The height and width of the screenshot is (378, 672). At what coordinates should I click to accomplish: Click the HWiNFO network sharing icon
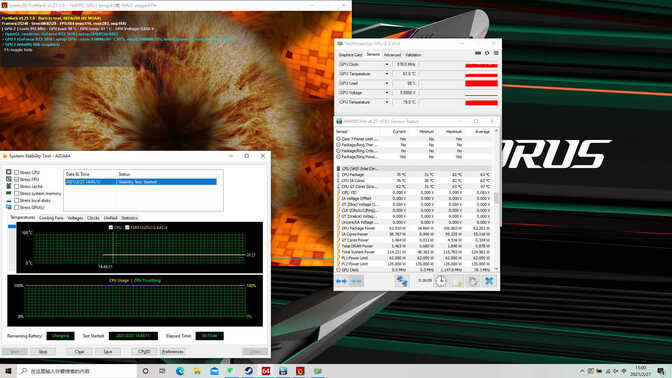click(x=402, y=281)
